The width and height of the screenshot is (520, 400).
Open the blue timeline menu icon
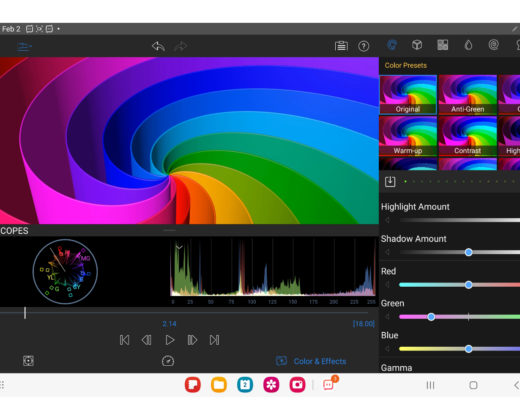coord(24,46)
